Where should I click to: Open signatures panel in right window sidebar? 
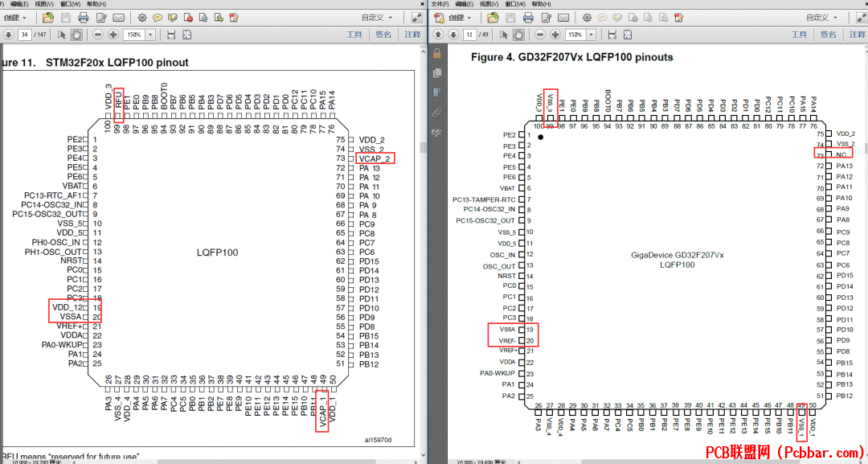click(x=436, y=133)
